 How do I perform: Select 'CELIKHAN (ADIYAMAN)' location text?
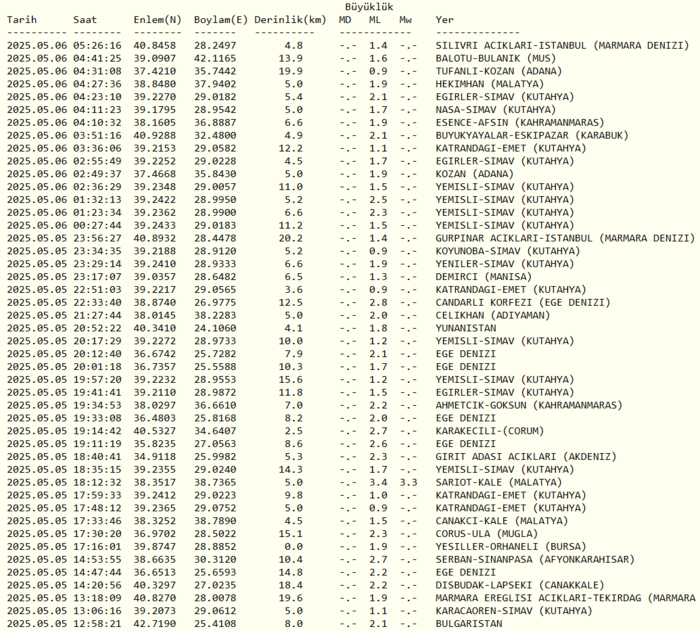(x=493, y=316)
